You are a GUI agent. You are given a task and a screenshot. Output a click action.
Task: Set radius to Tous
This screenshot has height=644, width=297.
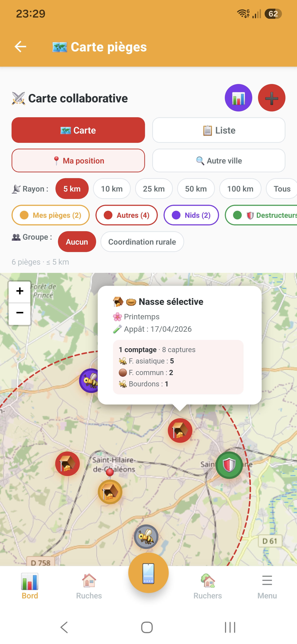[282, 189]
